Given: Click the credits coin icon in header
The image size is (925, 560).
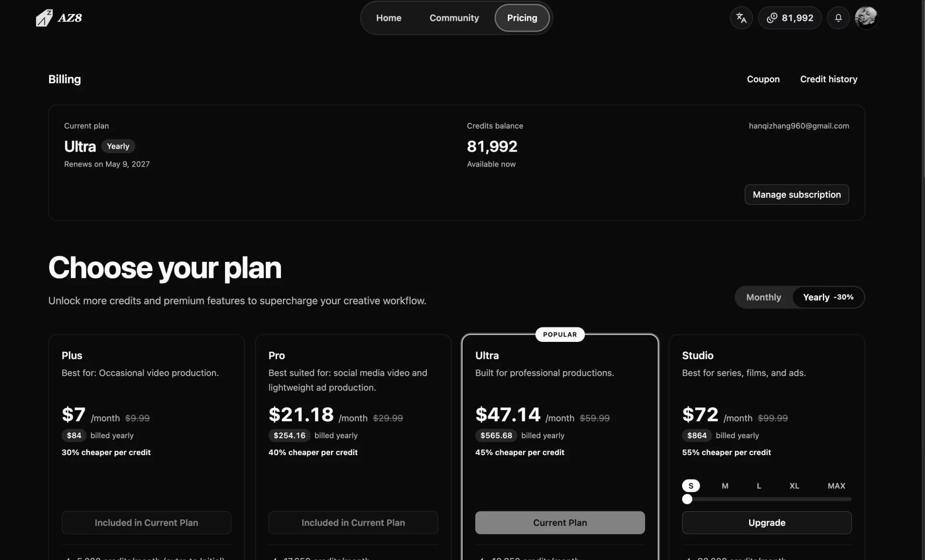Looking at the screenshot, I should (x=772, y=18).
